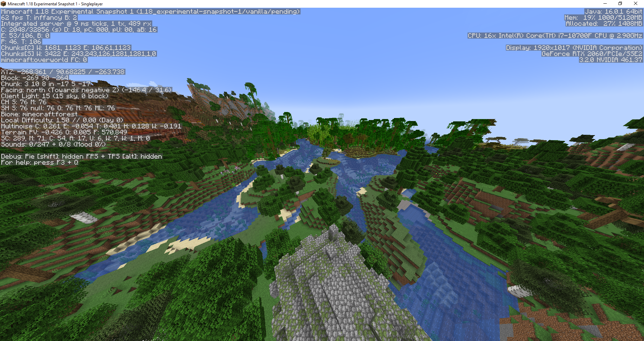This screenshot has height=341, width=644.
Task: Click the version line ending in 'vanilla/pending)'
Action: click(x=150, y=12)
